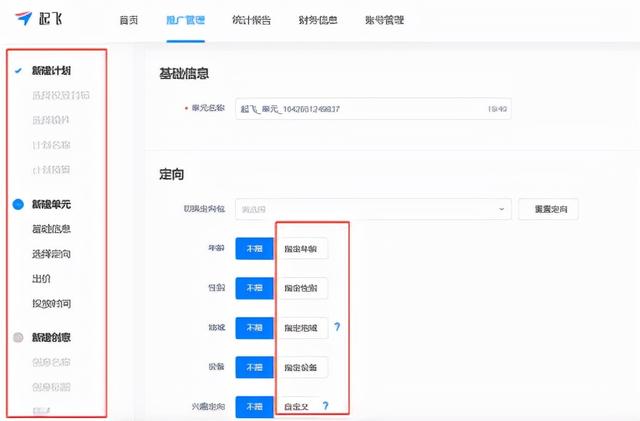Click the help question mark next to 自定义
Viewport: 640px width, 421px height.
click(x=325, y=407)
